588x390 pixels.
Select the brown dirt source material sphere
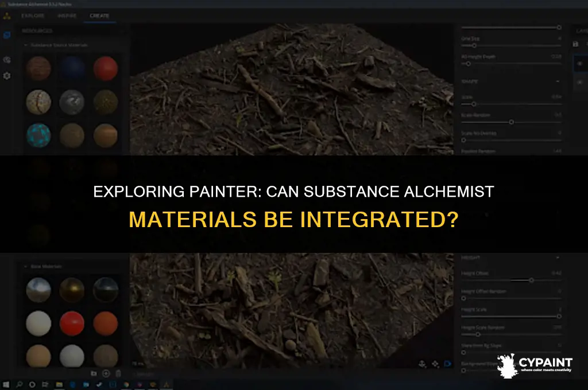click(x=72, y=135)
